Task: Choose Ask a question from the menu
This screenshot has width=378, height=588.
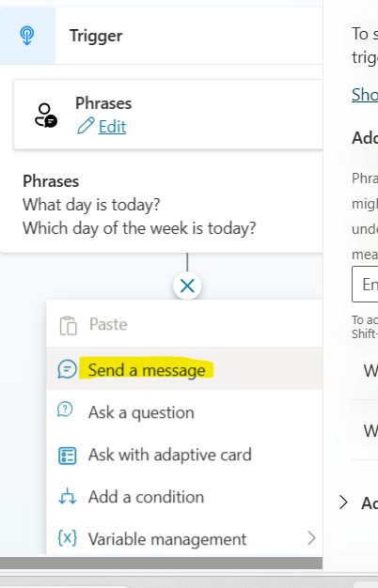Action: [x=184, y=412]
